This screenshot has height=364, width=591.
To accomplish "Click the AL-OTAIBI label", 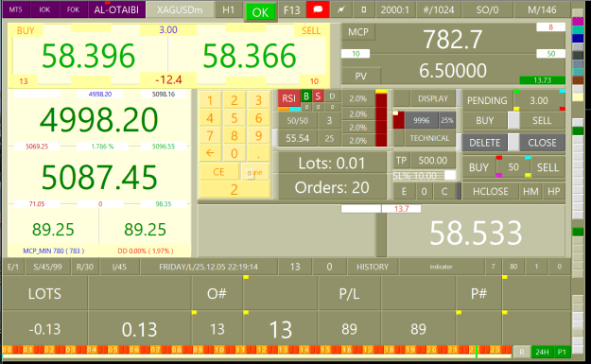I will (116, 9).
